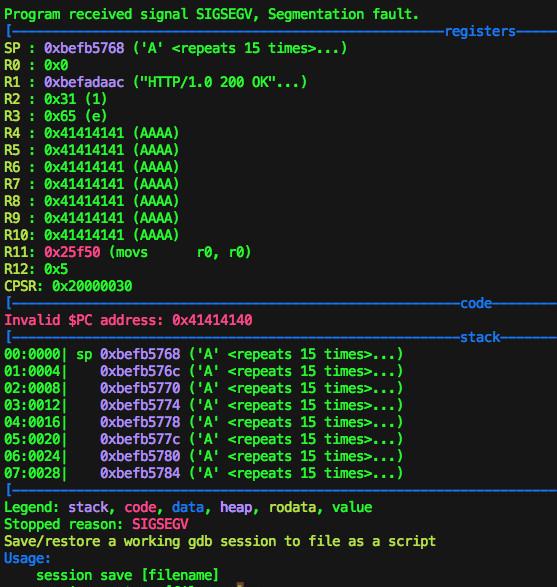557x587 pixels.
Task: Click the R2 value 0x31
Action: 60,99
